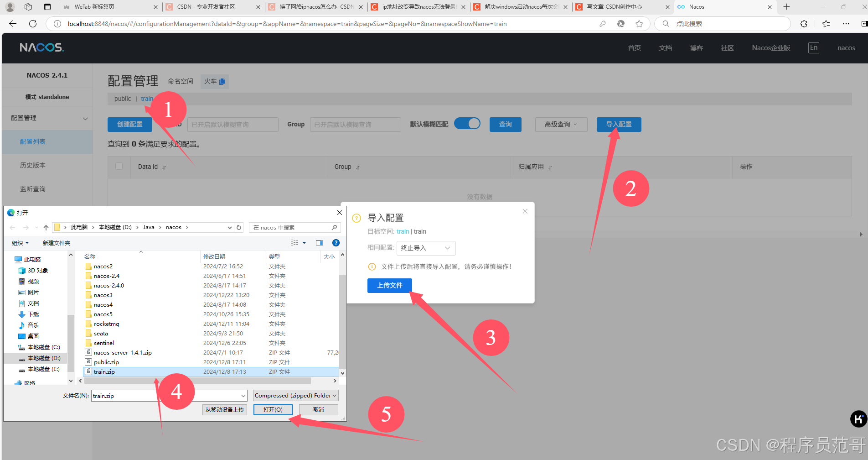Click search magnifier in nacos search box

pos(334,227)
